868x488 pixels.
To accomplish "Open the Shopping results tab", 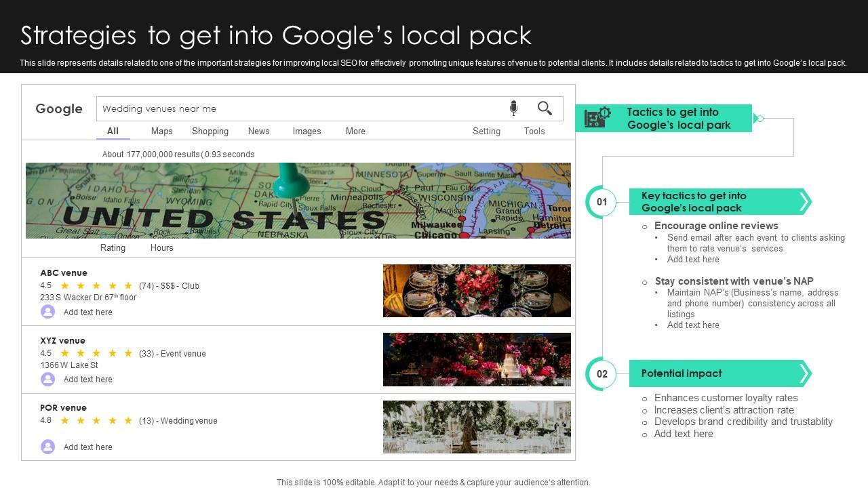I will coord(210,131).
